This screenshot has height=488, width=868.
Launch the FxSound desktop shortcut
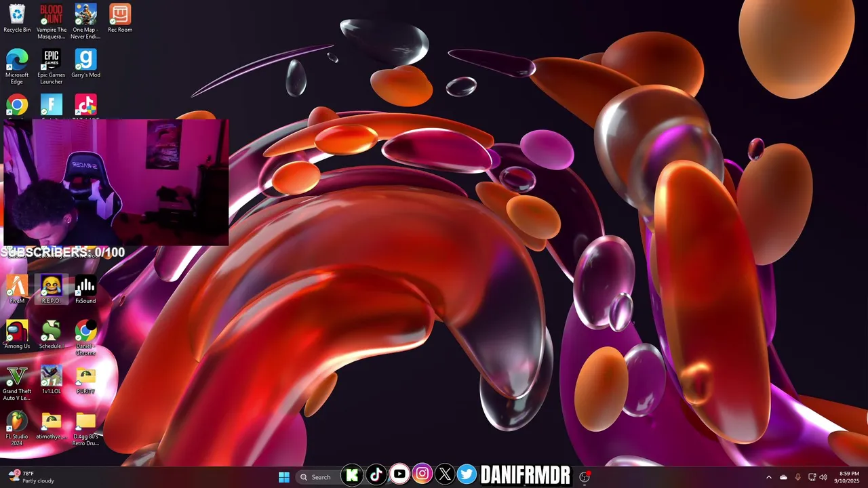click(85, 289)
